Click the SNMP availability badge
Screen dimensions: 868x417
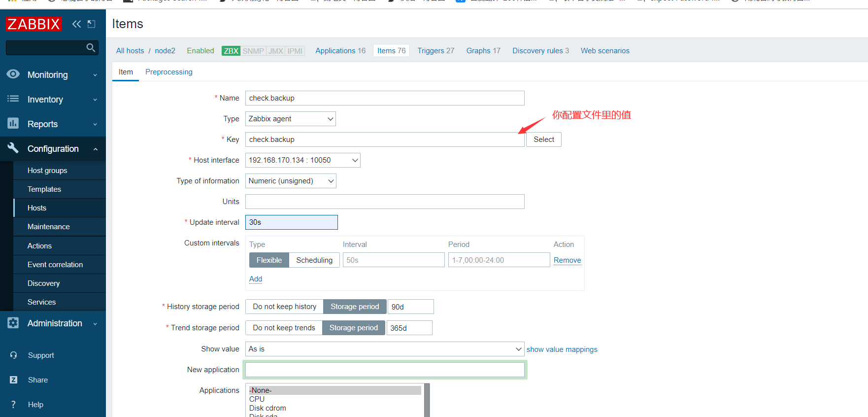253,51
